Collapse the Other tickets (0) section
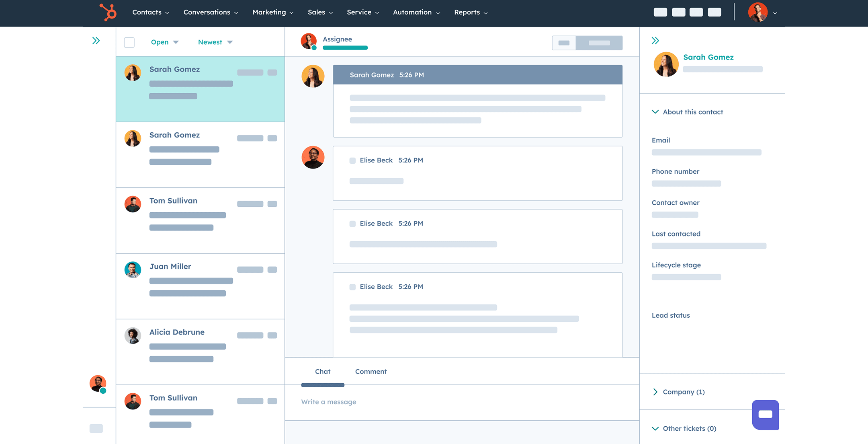 pyautogui.click(x=684, y=428)
